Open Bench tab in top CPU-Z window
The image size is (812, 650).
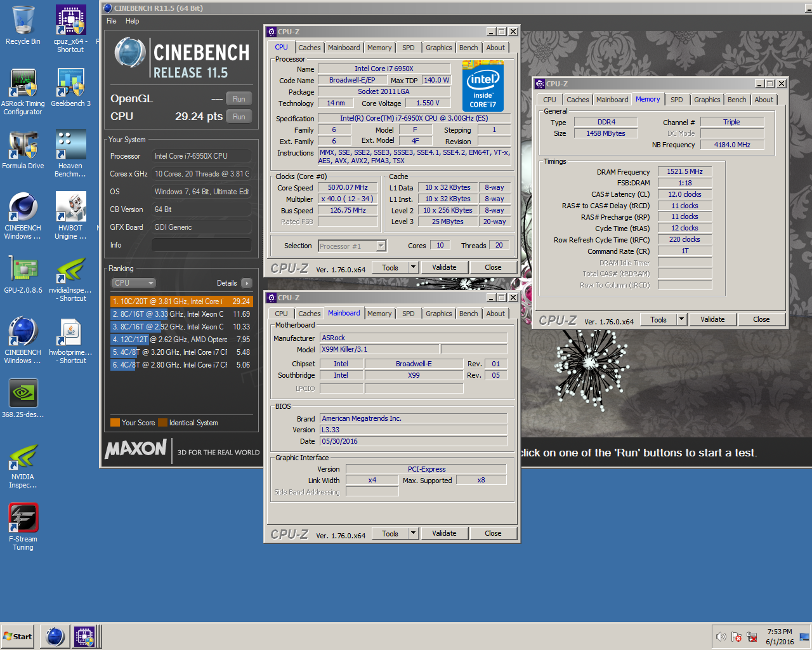469,48
